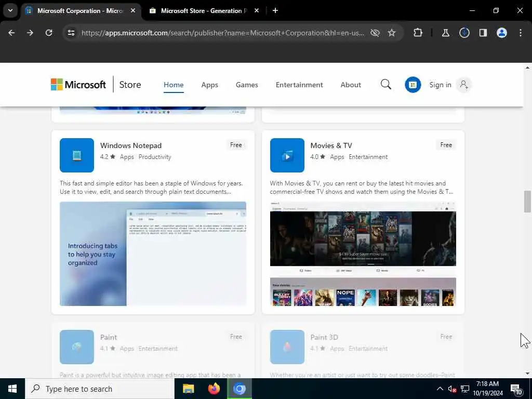
Task: Open the Store search magnifier
Action: point(386,85)
